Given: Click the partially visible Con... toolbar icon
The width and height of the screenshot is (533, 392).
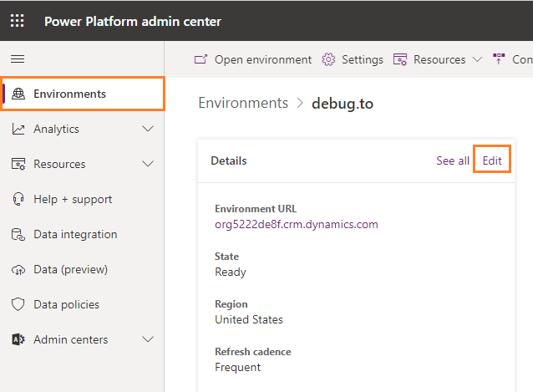Looking at the screenshot, I should coord(499,59).
